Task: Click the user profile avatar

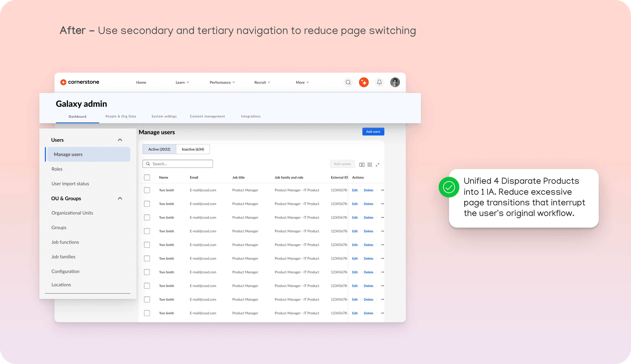Action: click(x=395, y=82)
